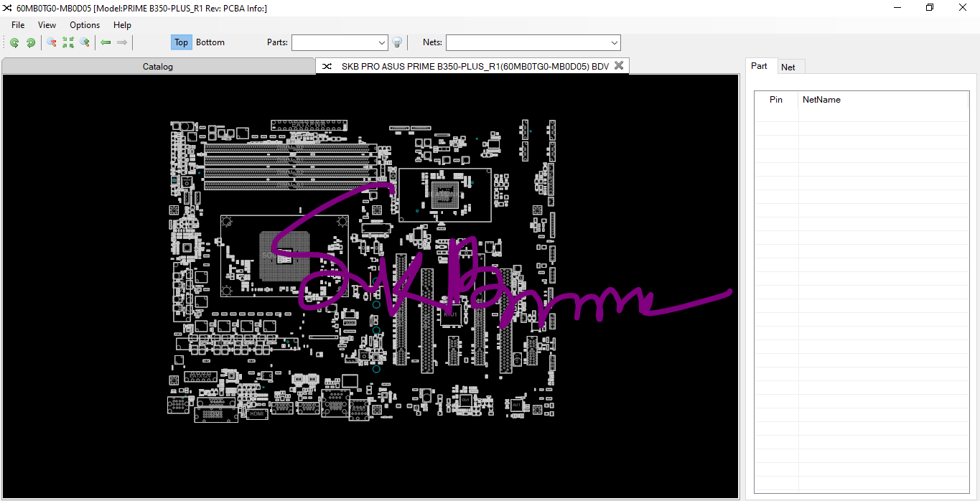Screen dimensions: 980x501
Task: Switch board view to Top side
Action: [x=182, y=42]
